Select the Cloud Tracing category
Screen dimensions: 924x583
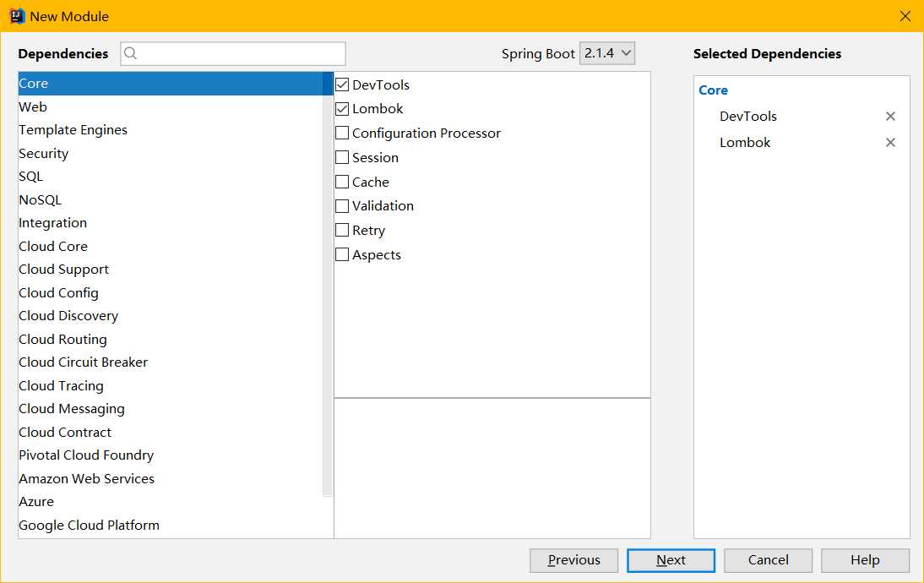tap(171, 386)
